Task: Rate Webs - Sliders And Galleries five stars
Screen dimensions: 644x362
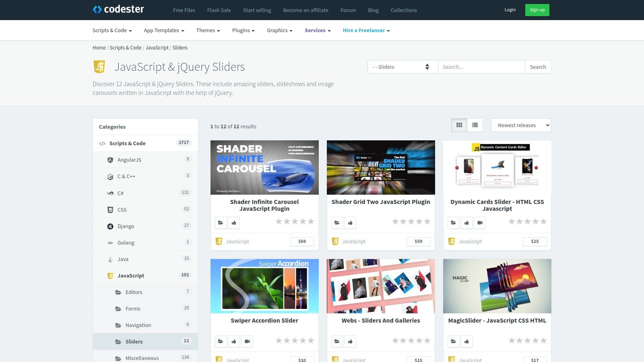Action: [427, 340]
